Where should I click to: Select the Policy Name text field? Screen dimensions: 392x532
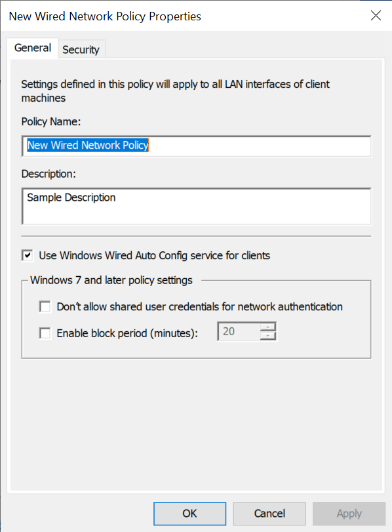tap(197, 146)
